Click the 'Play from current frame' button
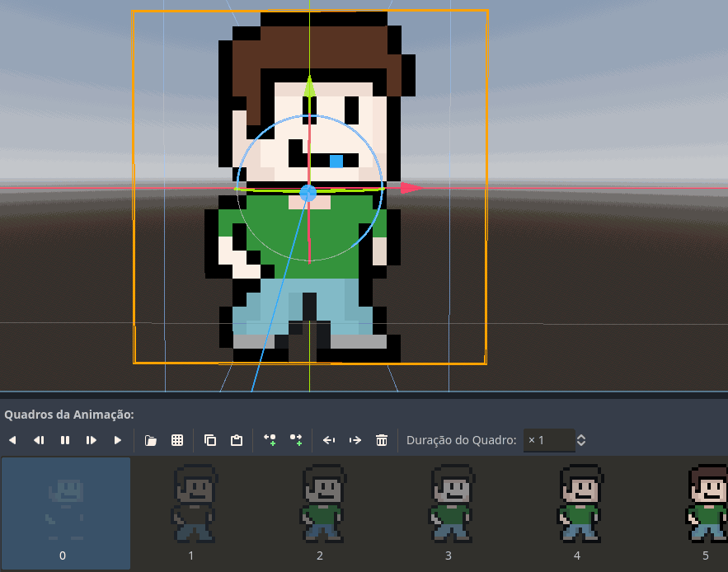 pyautogui.click(x=92, y=440)
